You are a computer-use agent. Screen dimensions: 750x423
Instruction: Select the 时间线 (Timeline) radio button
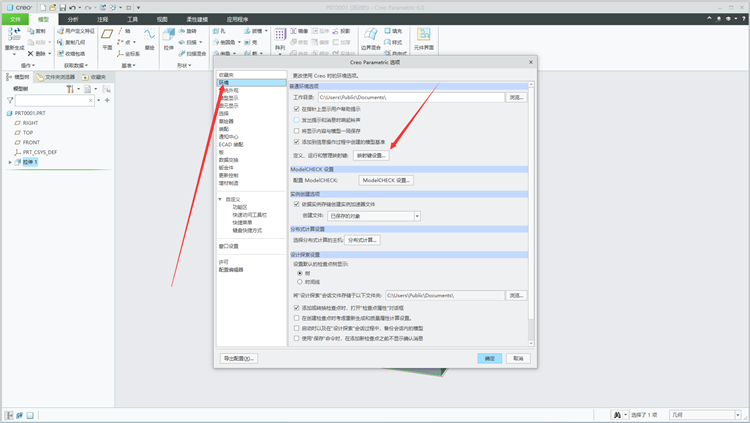click(x=300, y=282)
